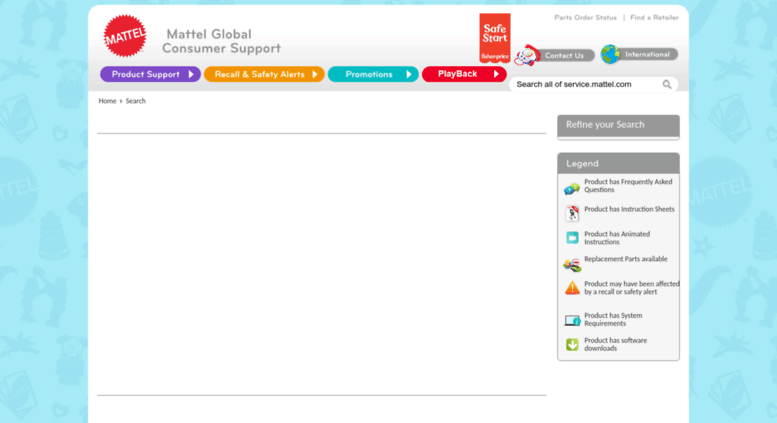This screenshot has width=777, height=423.
Task: Click the Contact Us button
Action: click(x=564, y=55)
